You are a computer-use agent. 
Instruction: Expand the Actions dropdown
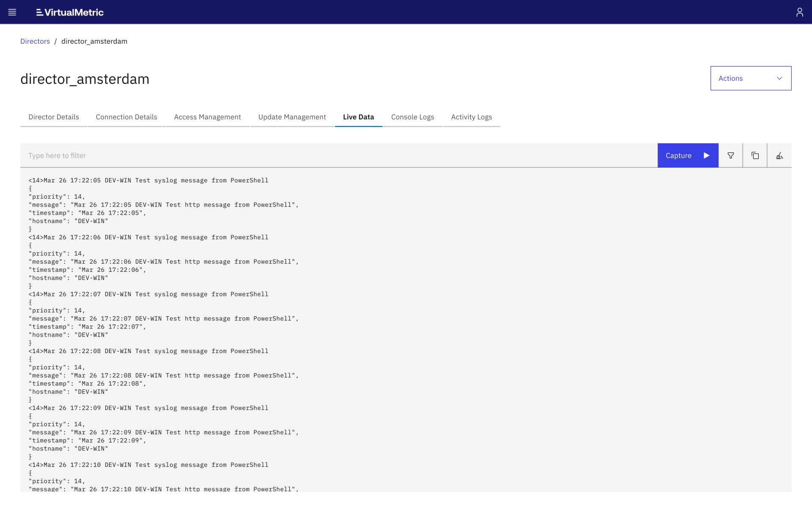pyautogui.click(x=751, y=78)
